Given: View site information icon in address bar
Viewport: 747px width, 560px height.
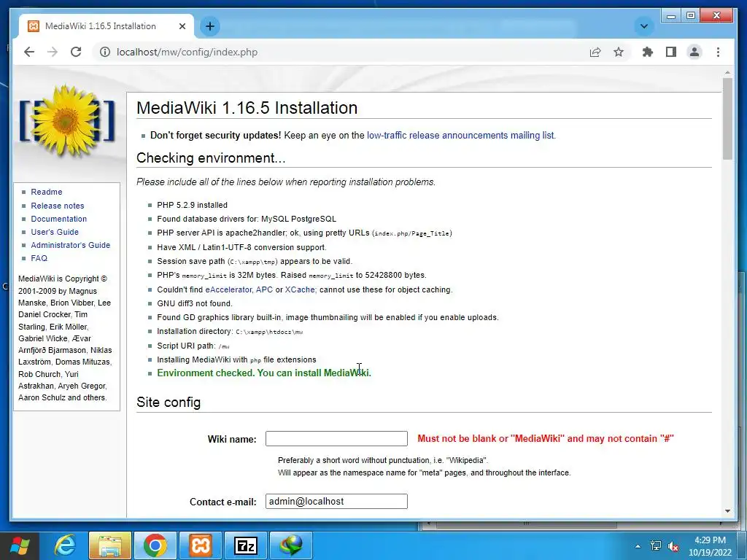Looking at the screenshot, I should [105, 52].
